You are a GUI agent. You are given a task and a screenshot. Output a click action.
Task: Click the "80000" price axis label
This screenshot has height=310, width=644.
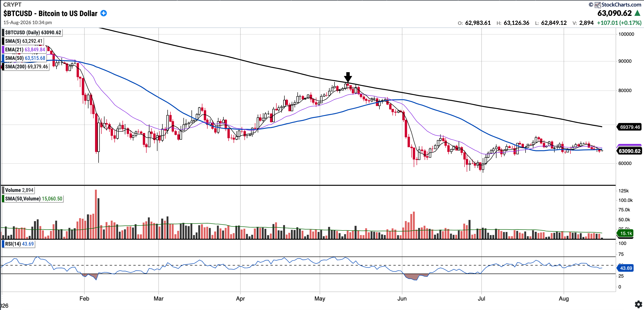pos(625,90)
